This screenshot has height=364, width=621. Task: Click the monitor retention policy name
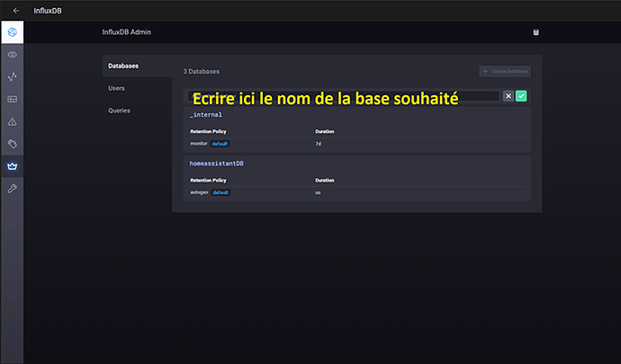pyautogui.click(x=199, y=144)
